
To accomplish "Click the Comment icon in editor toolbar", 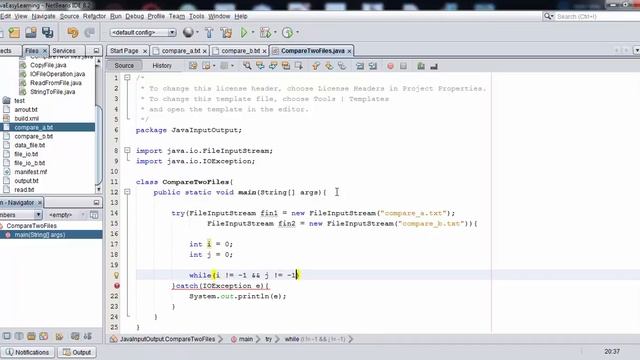I will pyautogui.click(x=421, y=66).
